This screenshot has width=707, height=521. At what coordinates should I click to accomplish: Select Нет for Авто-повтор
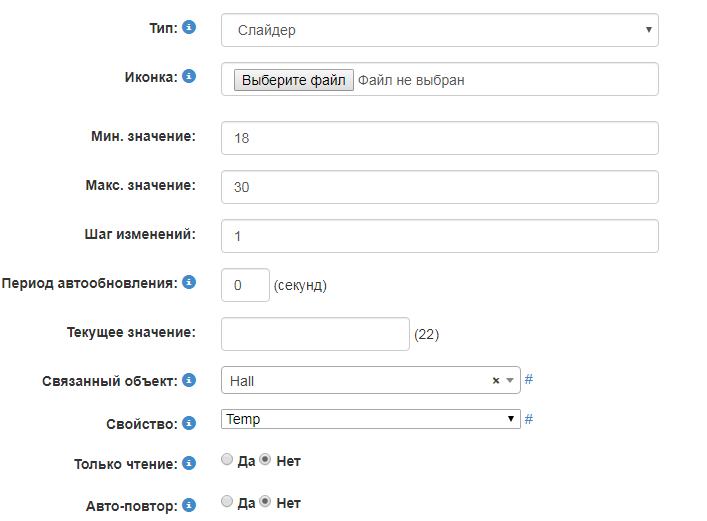coord(265,502)
